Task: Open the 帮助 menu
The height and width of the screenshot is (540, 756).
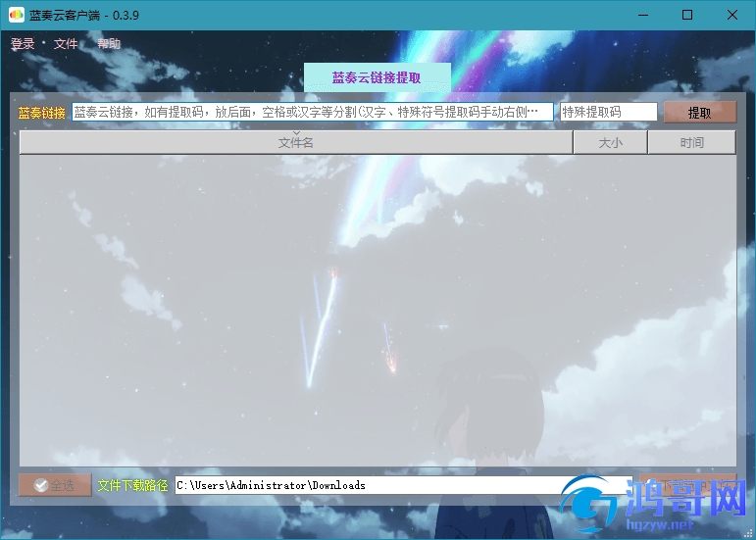Action: click(109, 44)
